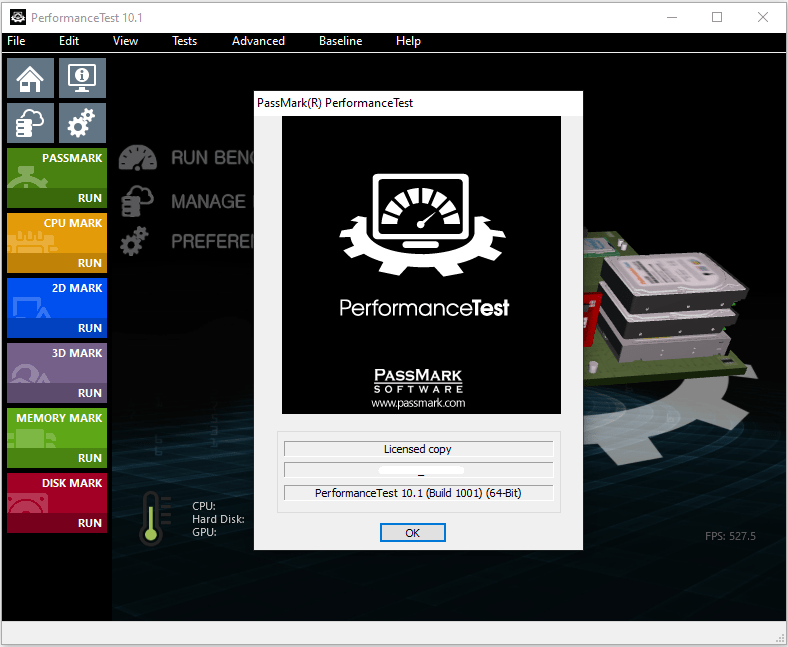Click the 'CPU:' temperature label
This screenshot has height=647, width=788.
tap(204, 506)
